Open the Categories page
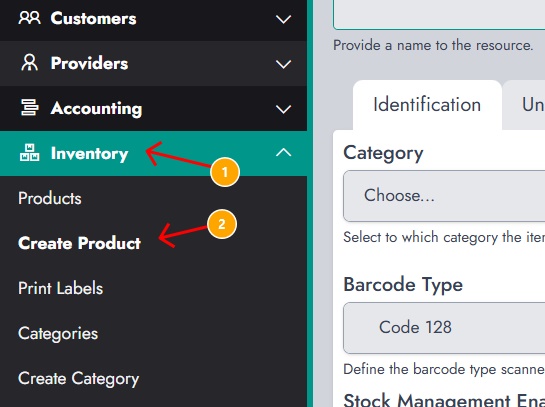 (x=58, y=333)
